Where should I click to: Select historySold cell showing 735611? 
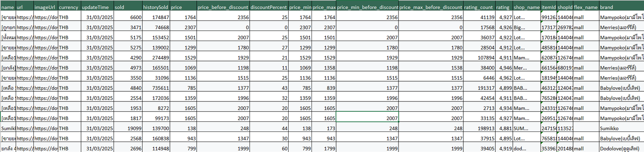coord(156,88)
